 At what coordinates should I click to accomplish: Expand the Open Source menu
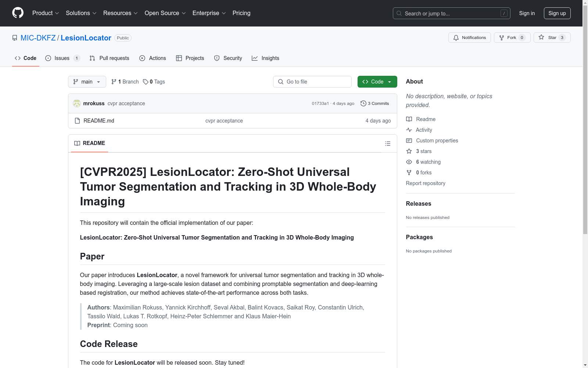pyautogui.click(x=165, y=13)
